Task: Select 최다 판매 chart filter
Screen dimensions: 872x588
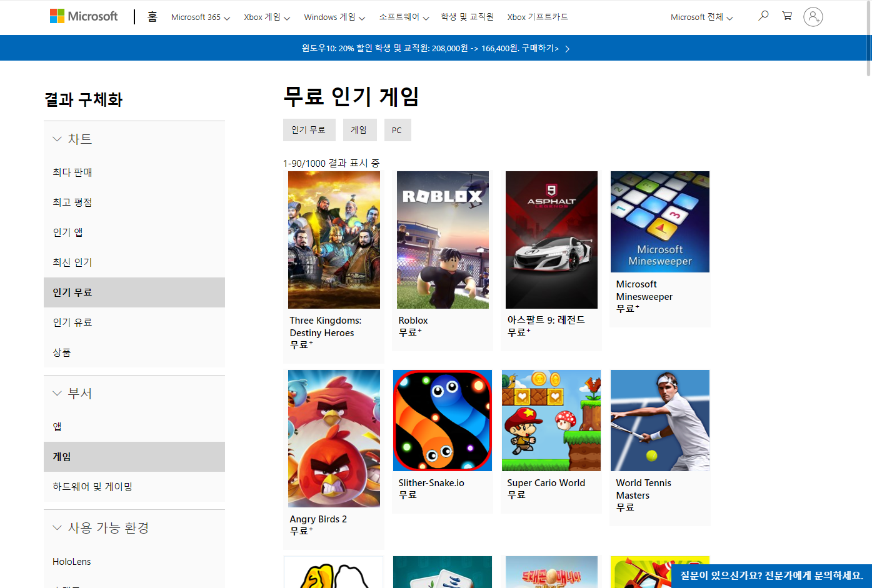Action: coord(134,172)
